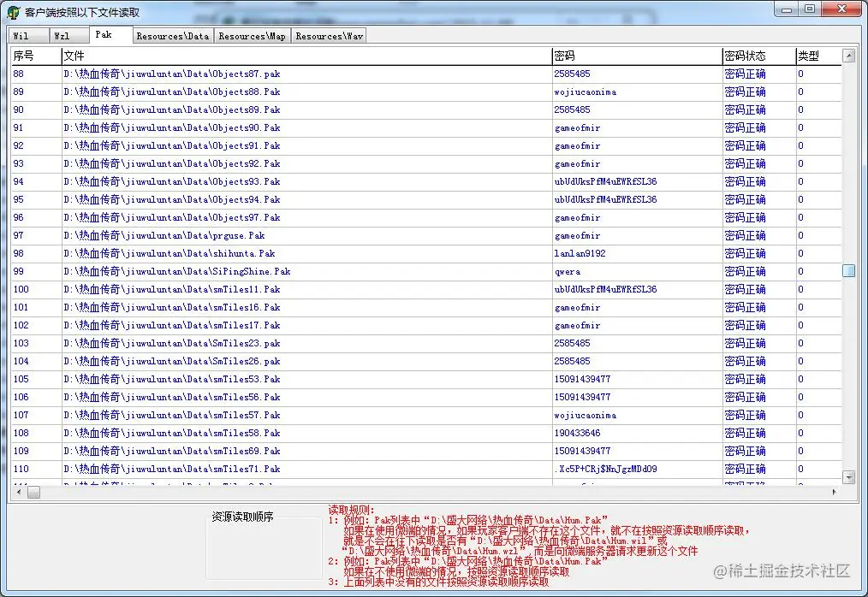Select the Objects89.Pak file path
The image size is (868, 597).
click(x=171, y=109)
